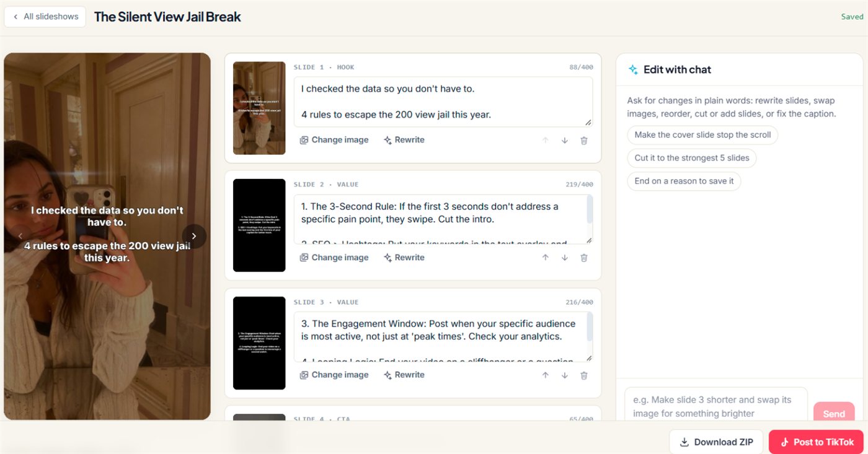Click slide 2 text box scrollbar
The width and height of the screenshot is (868, 454).
589,211
